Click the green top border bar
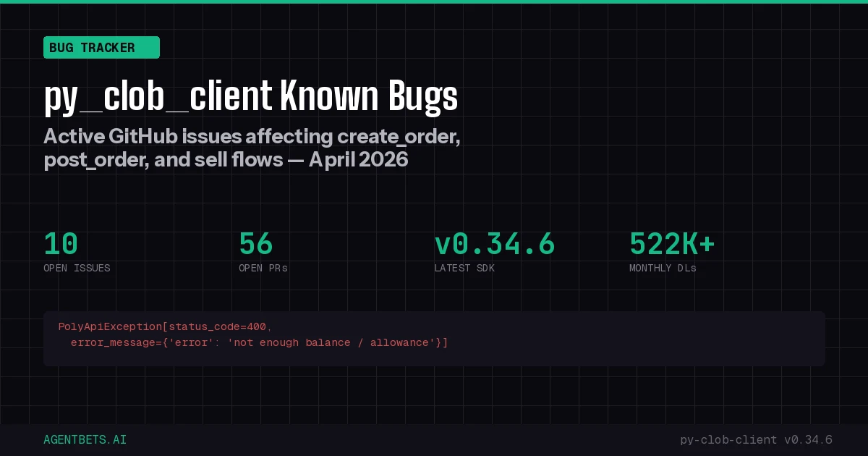 [x=434, y=2]
